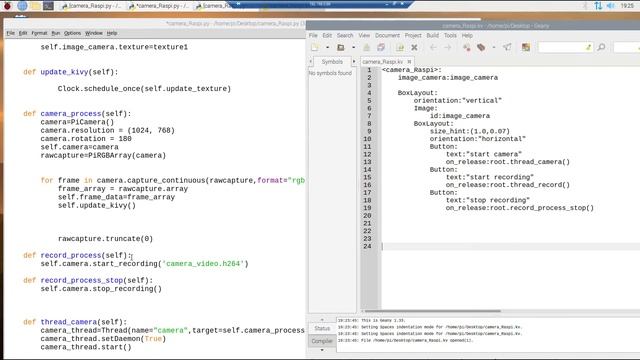This screenshot has width=640, height=360.
Task: Switch to *camera_Raspi.py taskbar window
Action: (159, 6)
